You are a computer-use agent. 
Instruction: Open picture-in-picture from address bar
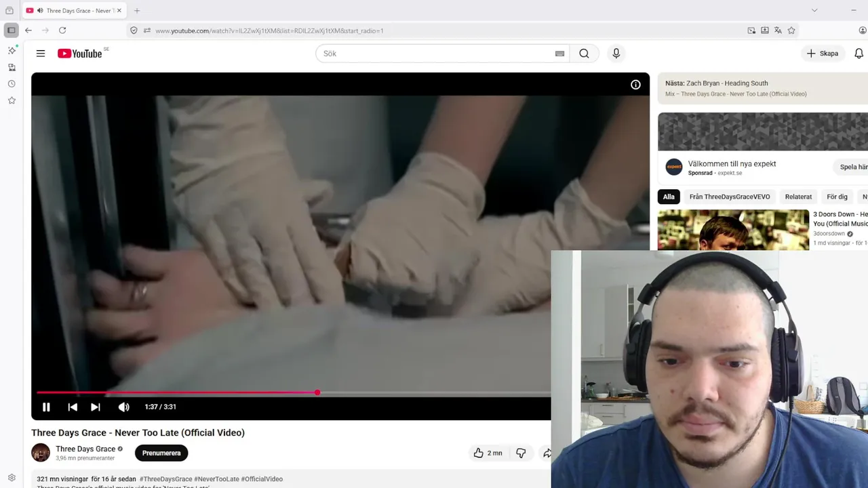point(751,30)
